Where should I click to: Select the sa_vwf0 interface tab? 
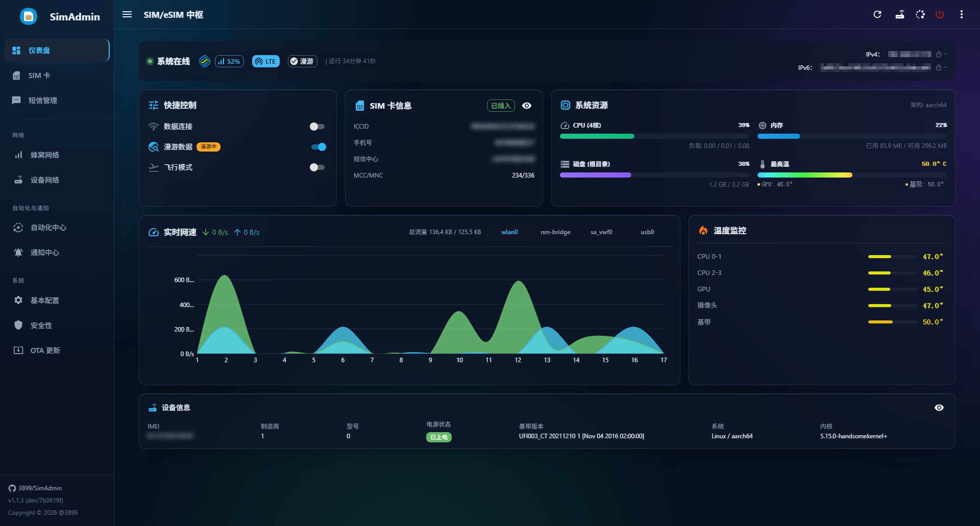click(601, 232)
